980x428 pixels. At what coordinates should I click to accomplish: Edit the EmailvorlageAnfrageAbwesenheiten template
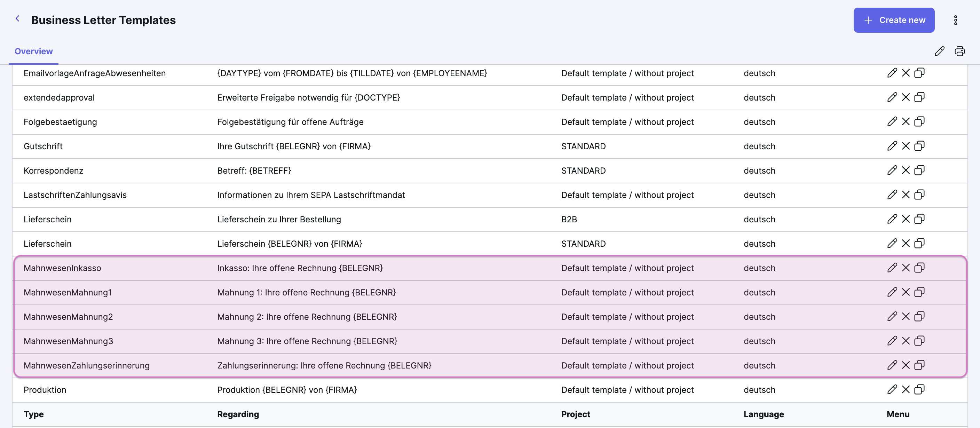[x=892, y=73]
